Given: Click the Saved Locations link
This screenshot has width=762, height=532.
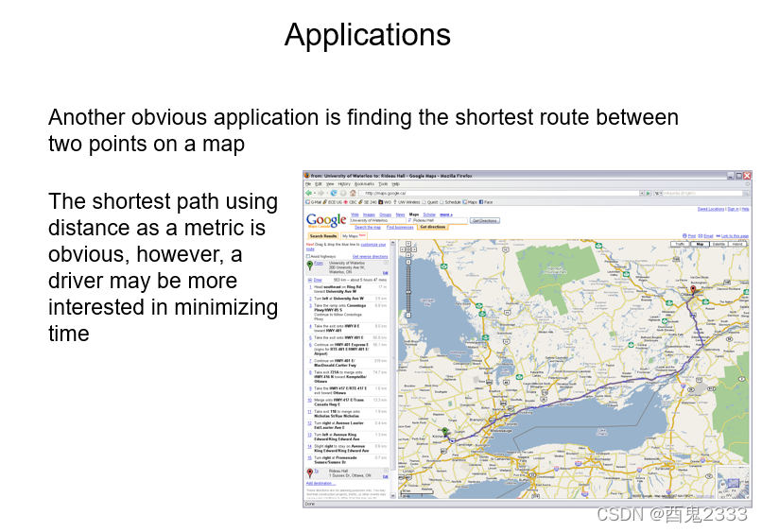Looking at the screenshot, I should (711, 209).
